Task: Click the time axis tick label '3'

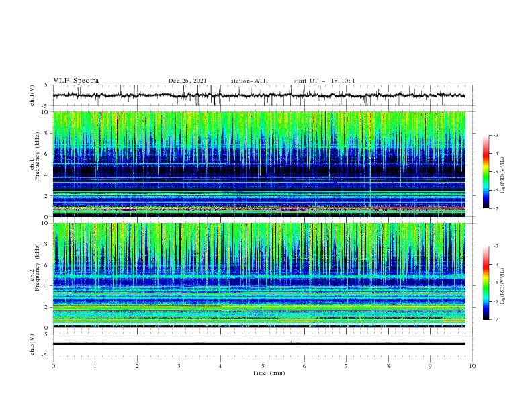Action: (x=179, y=366)
